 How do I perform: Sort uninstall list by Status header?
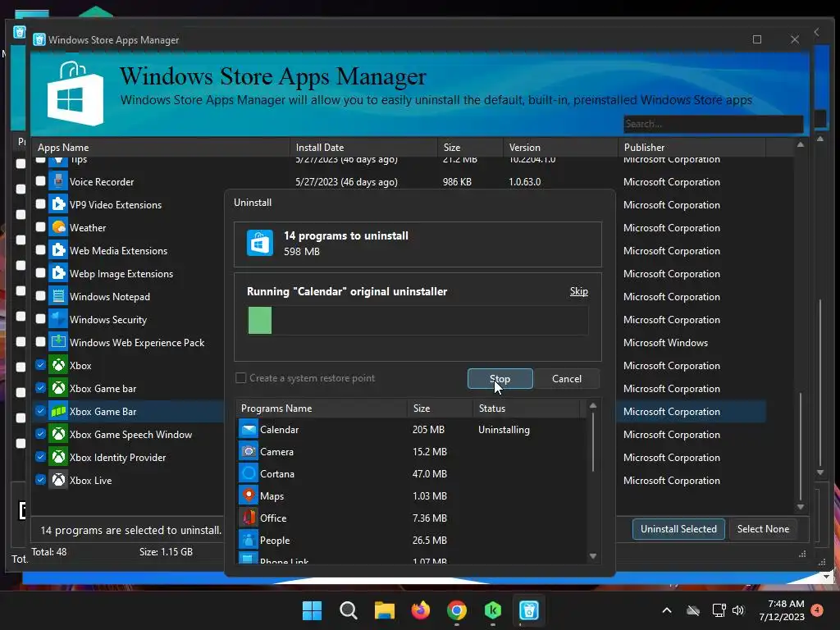point(527,409)
